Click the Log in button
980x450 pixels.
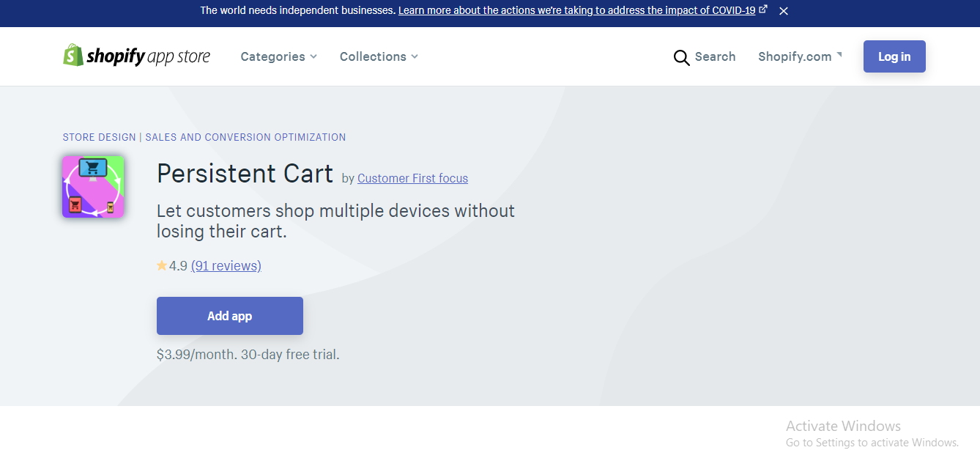tap(894, 56)
